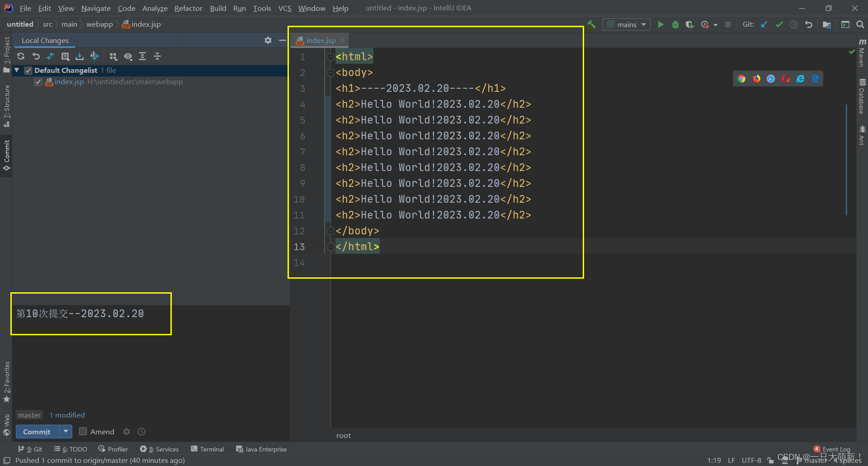Open the Commit button dropdown arrow
The width and height of the screenshot is (868, 466).
click(66, 432)
